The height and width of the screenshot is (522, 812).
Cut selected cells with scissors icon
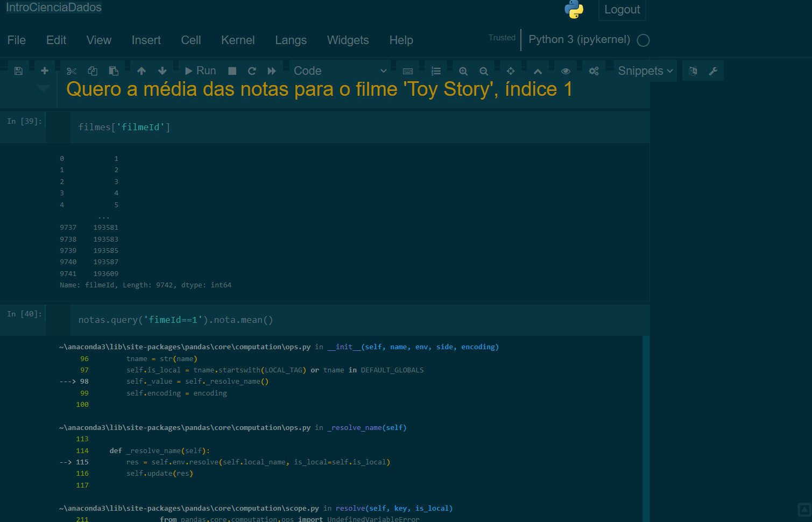click(72, 71)
